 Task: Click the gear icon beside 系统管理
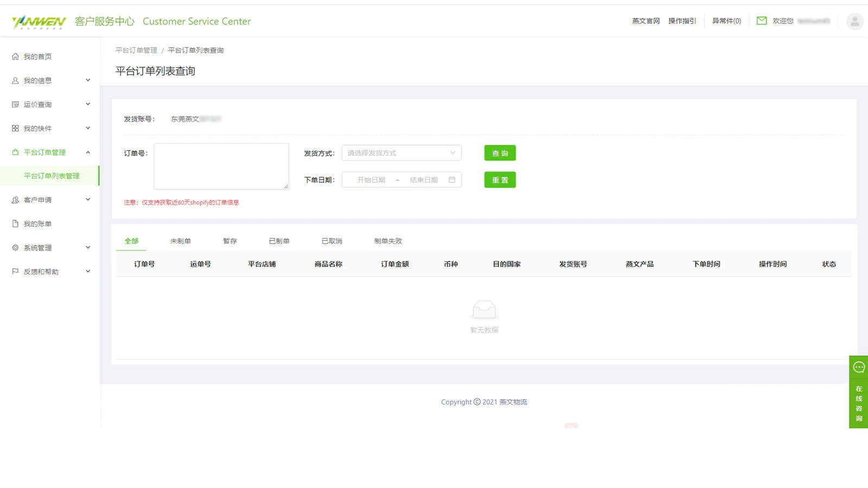[x=15, y=248]
